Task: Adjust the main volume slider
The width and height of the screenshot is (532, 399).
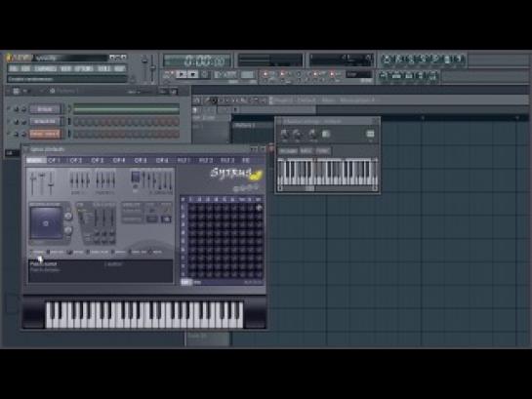Action: click(144, 67)
